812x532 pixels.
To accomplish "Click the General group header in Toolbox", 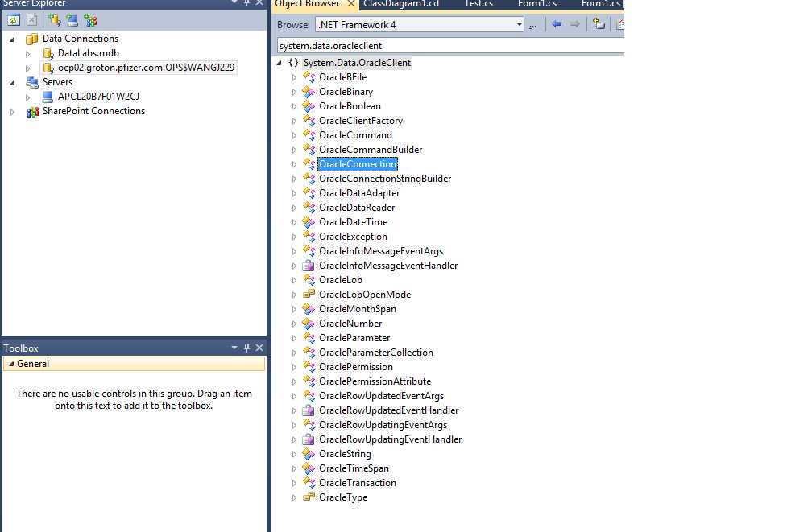I will tap(134, 364).
